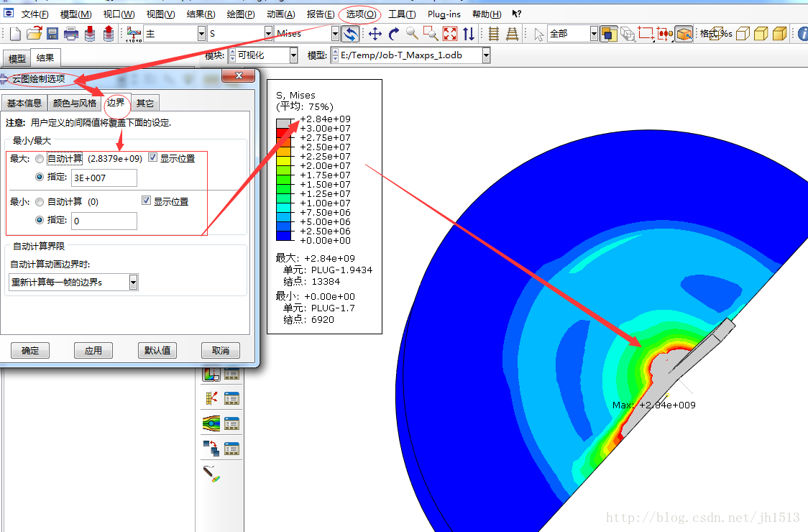Click the cycle views up-down arrows icon
The width and height of the screenshot is (808, 532).
pos(469,34)
